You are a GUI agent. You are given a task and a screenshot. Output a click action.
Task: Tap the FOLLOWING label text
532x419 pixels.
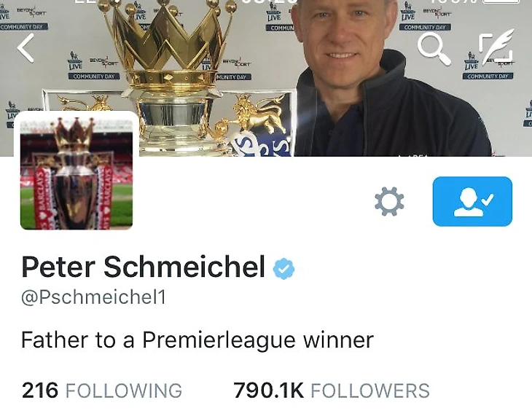[x=124, y=391]
